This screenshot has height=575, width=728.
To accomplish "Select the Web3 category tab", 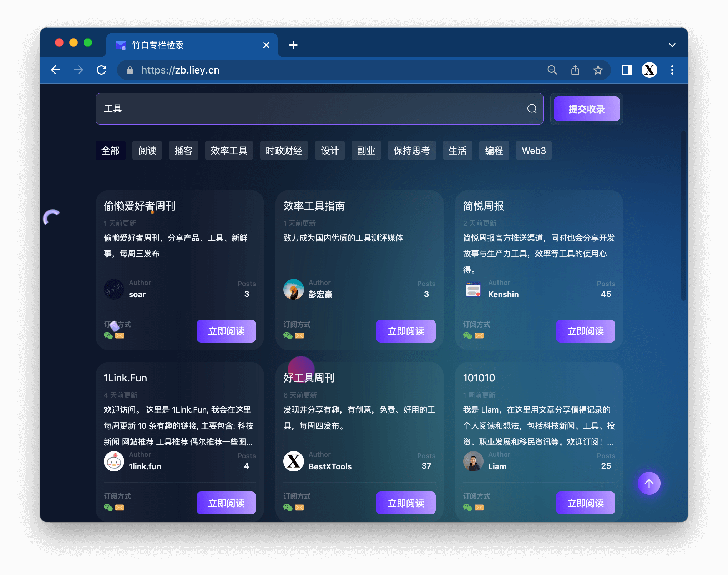I will [x=534, y=151].
